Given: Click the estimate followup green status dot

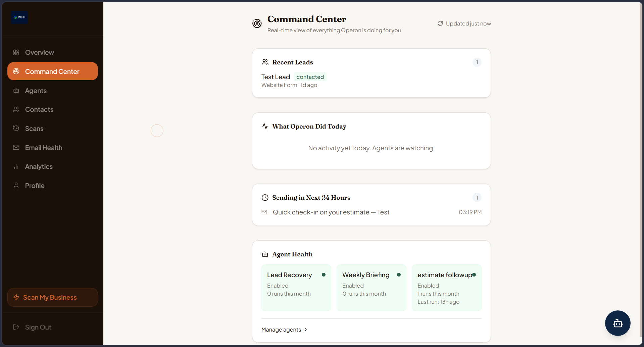Looking at the screenshot, I should pos(474,275).
